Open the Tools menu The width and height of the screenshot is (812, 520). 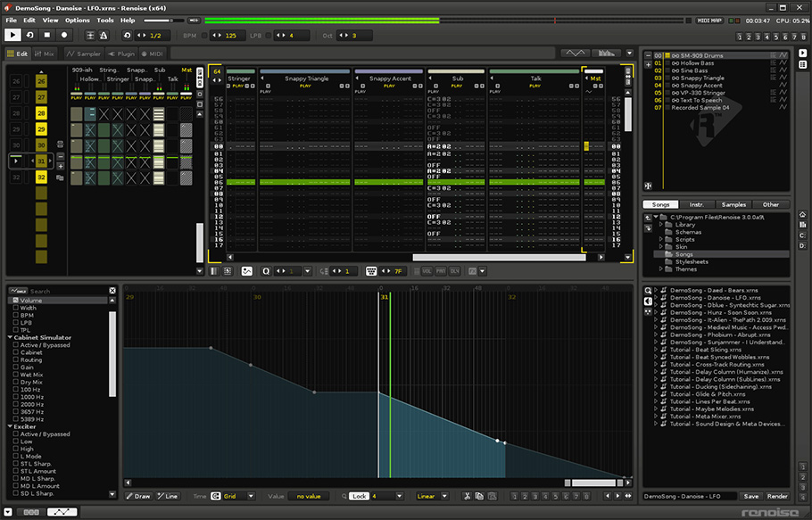click(105, 20)
